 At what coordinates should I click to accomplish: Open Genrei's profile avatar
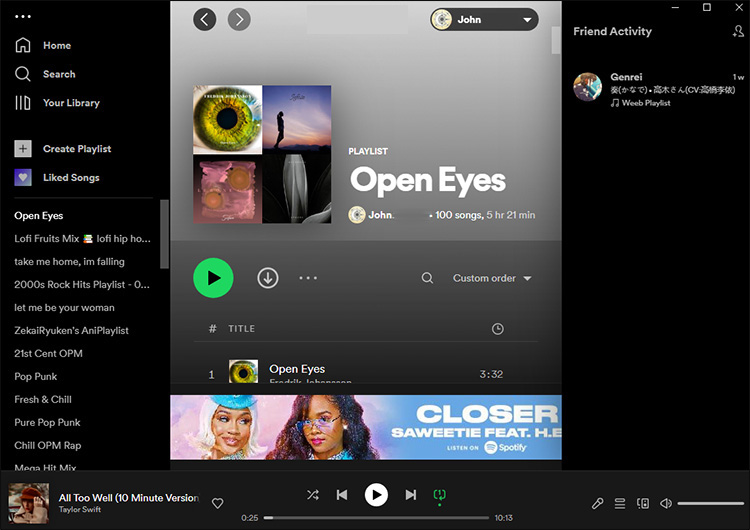(588, 87)
